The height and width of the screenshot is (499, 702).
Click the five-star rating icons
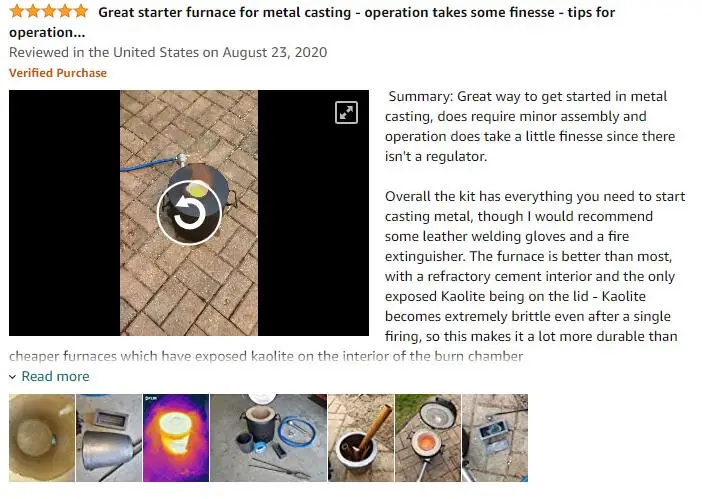click(49, 12)
